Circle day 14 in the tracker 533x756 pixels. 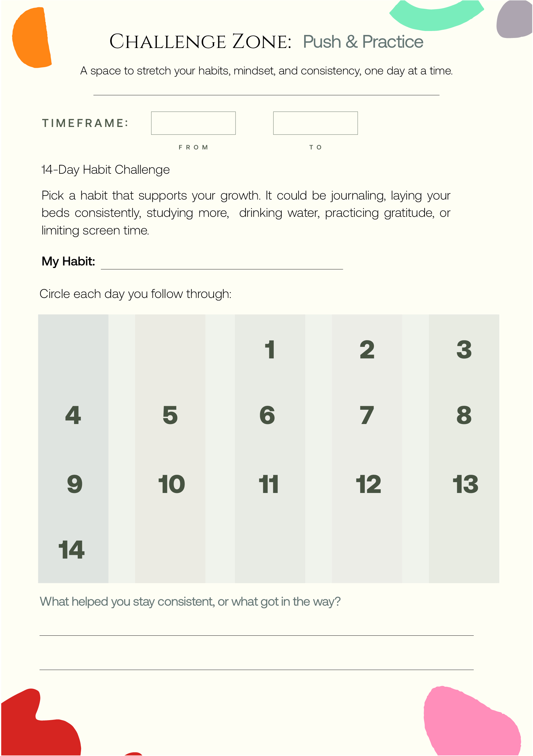[71, 549]
